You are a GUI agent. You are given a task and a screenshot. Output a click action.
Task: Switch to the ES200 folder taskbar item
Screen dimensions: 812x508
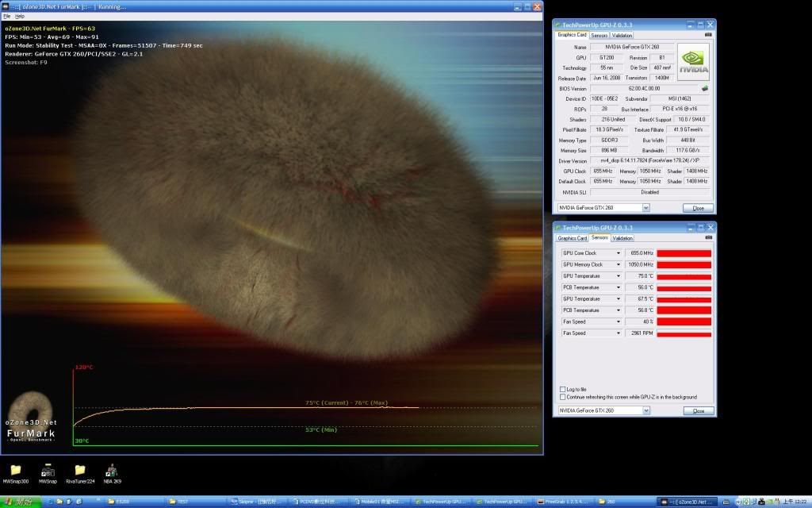(x=135, y=502)
